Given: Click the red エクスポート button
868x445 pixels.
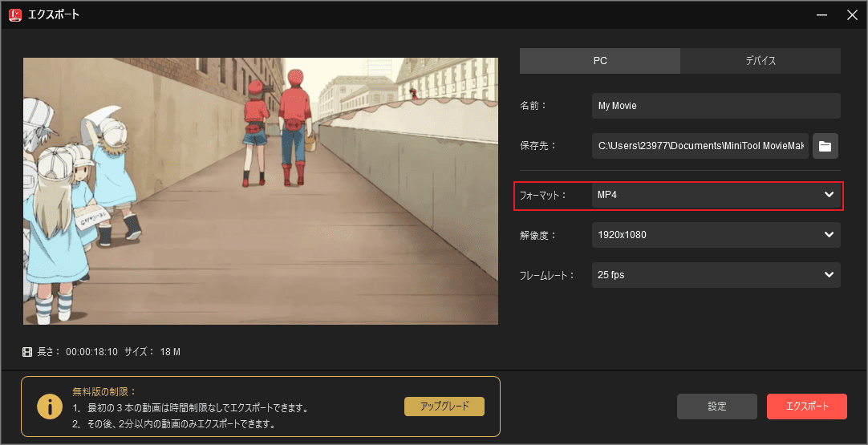Looking at the screenshot, I should click(807, 407).
